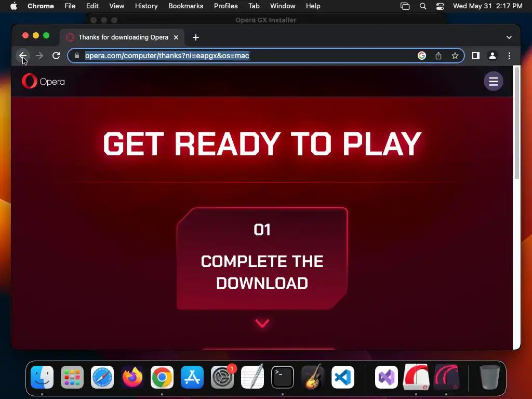Screen dimensions: 532x399
Task: Open Spotlight search in menu bar
Action: coord(423,6)
